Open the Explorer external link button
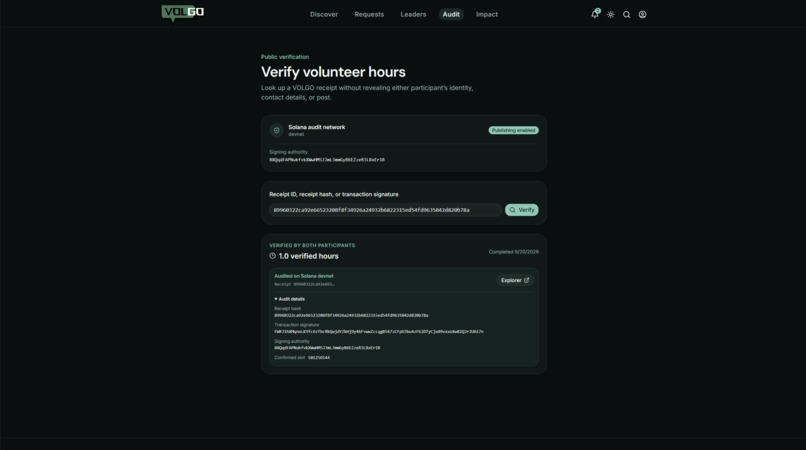The image size is (806, 450). point(515,280)
